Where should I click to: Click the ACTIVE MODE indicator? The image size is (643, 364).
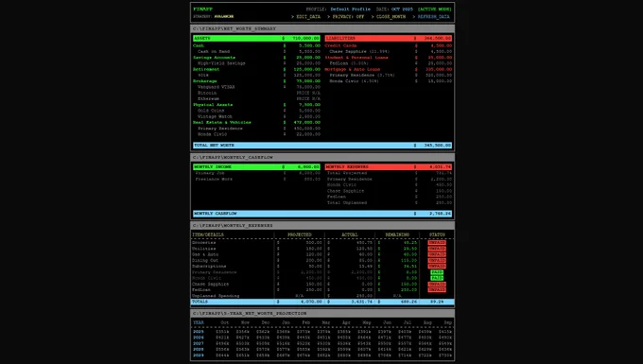click(x=434, y=9)
